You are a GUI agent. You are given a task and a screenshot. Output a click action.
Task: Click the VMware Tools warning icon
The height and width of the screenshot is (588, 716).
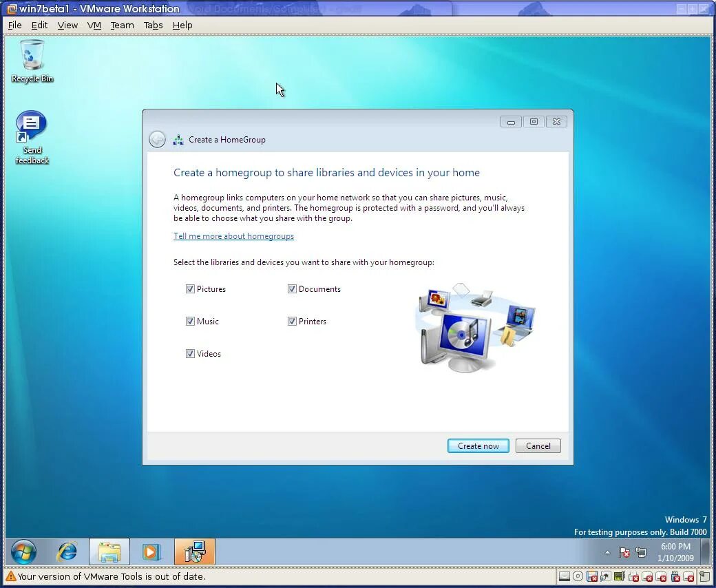pyautogui.click(x=10, y=576)
